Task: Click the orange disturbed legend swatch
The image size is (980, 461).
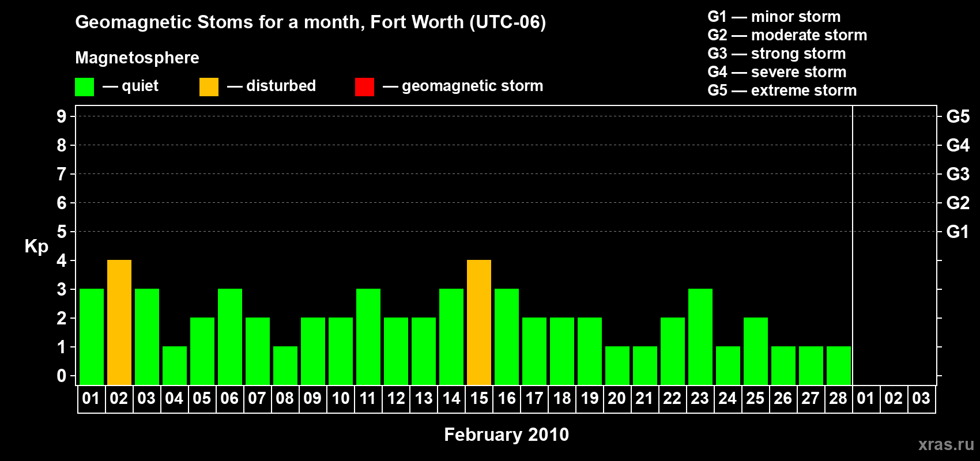Action: point(209,87)
